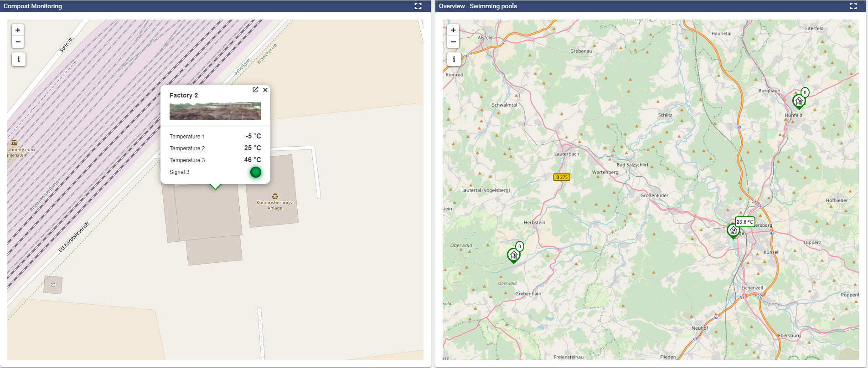Zoom out on the Compost Monitoring map
Image resolution: width=868 pixels, height=368 pixels.
click(x=18, y=42)
